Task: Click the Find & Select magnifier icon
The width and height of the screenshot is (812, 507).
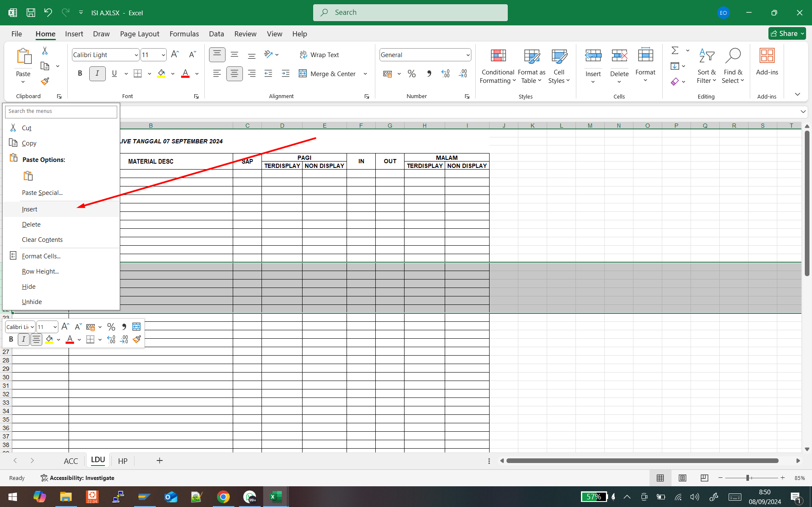Action: coord(732,56)
